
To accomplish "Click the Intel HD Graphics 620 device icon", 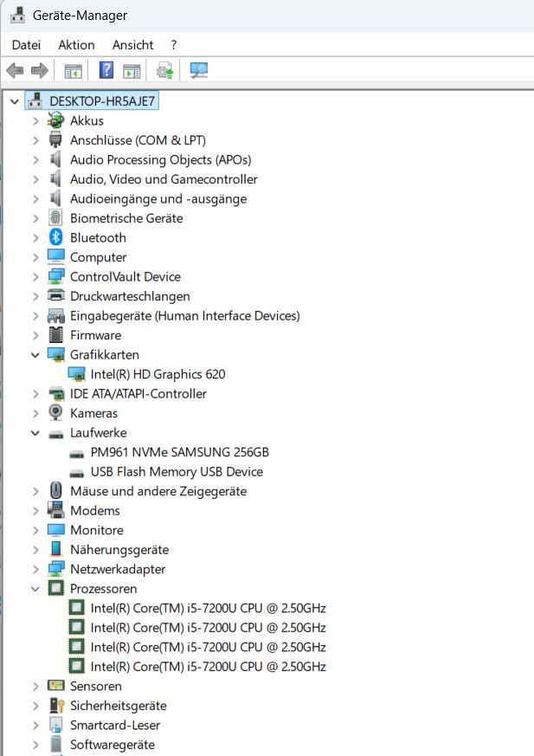I will pyautogui.click(x=77, y=374).
